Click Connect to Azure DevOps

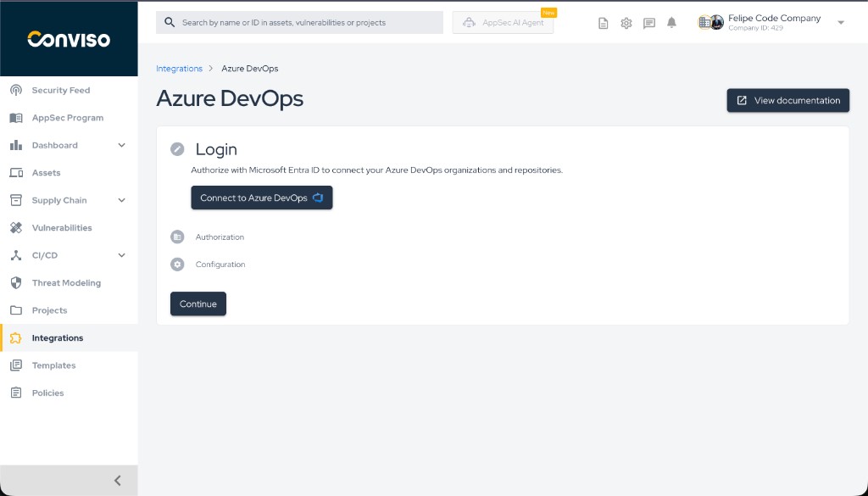tap(261, 198)
